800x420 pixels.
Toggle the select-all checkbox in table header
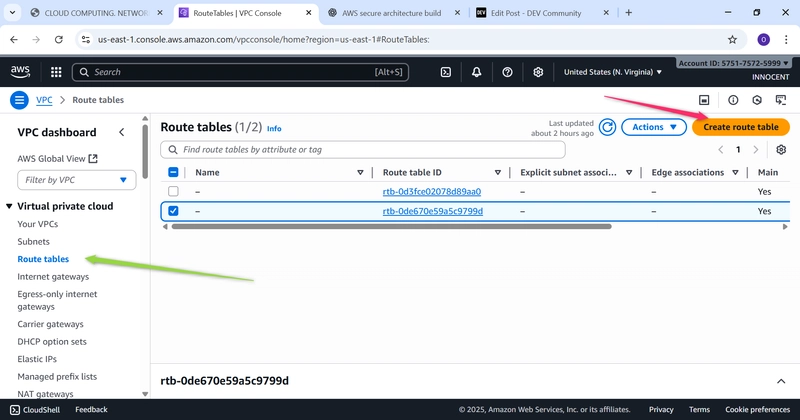point(173,172)
